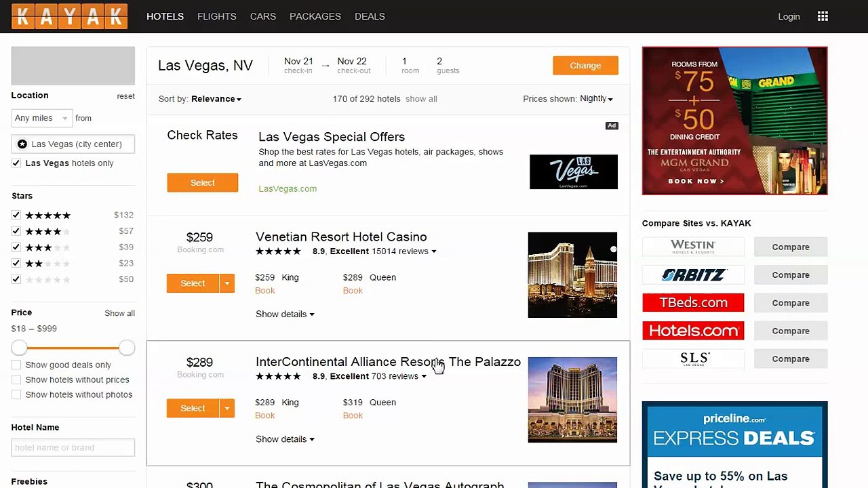Open the Venetian Resort hotel photo
Image resolution: width=868 pixels, height=488 pixels.
pyautogui.click(x=572, y=275)
